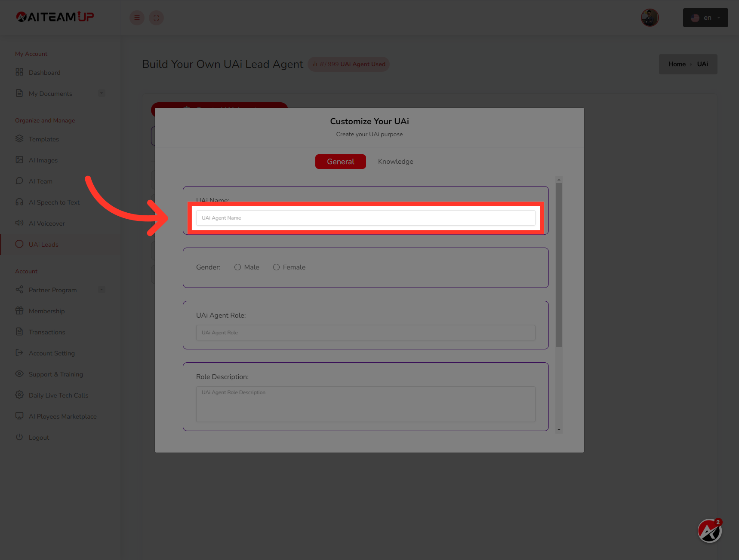Click the Home breadcrumb link
Image resolution: width=739 pixels, height=560 pixels.
coord(677,64)
